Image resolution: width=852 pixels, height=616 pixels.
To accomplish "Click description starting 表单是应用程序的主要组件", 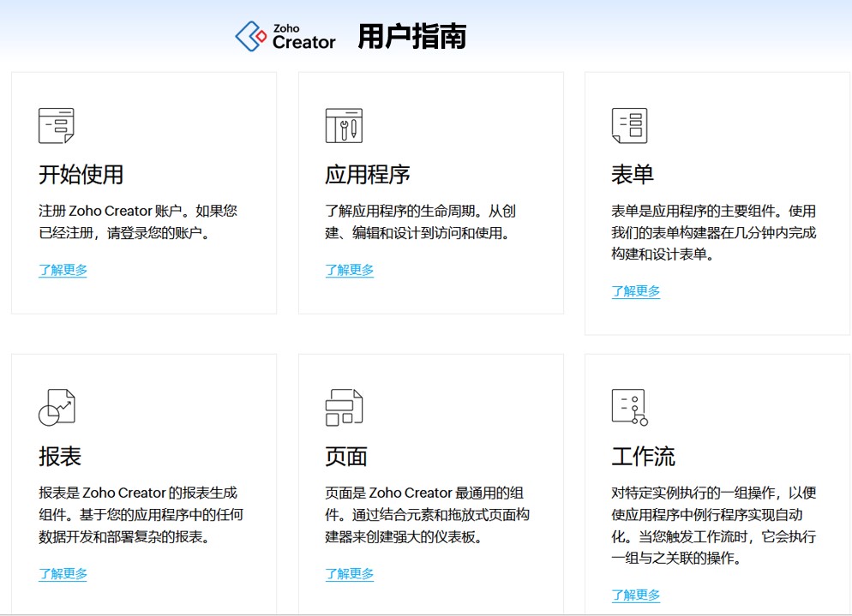I will pyautogui.click(x=714, y=232).
